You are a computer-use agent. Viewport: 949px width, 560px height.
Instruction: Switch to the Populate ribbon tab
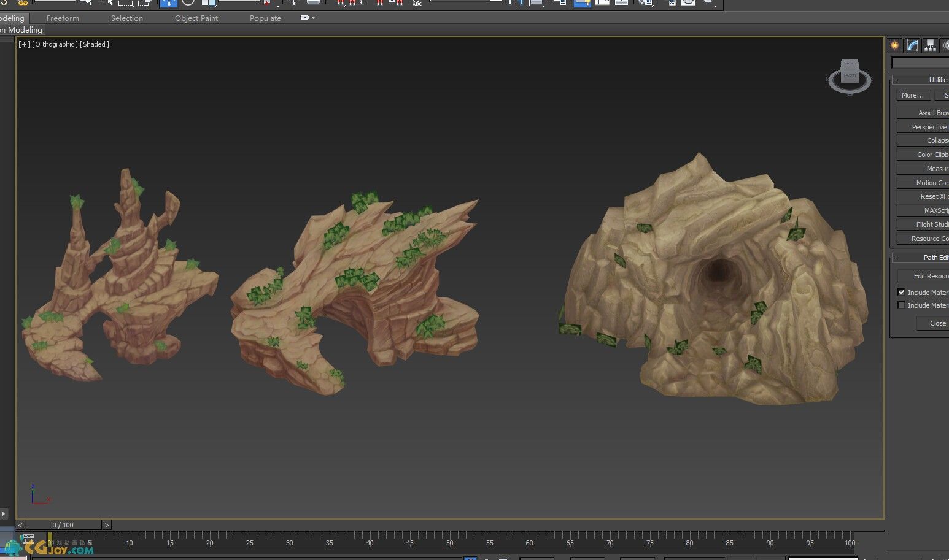tap(265, 18)
